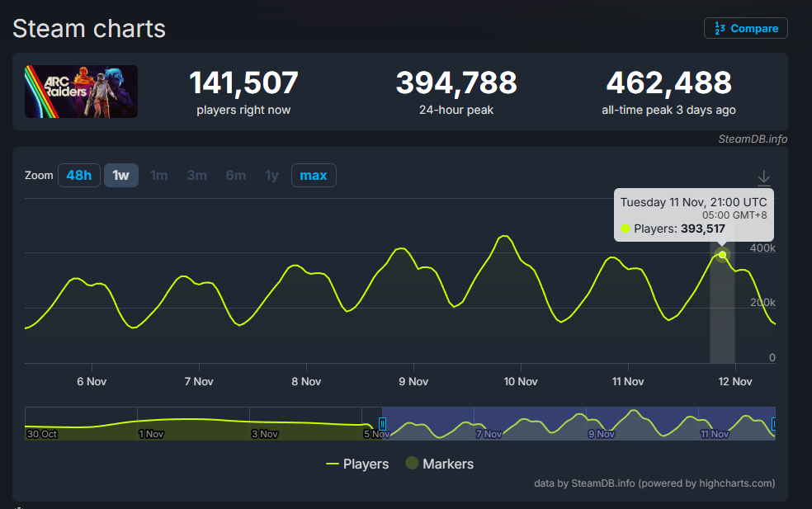Screen dimensions: 812x509
Task: Switch zoom to 1w
Action: pyautogui.click(x=120, y=175)
